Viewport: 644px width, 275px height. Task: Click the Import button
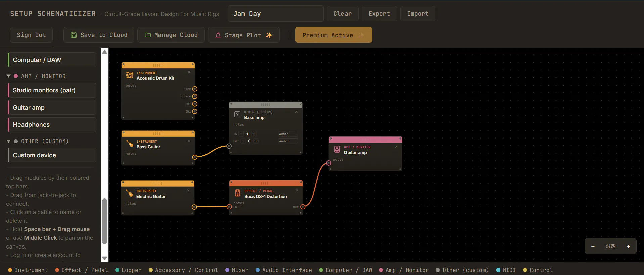tap(418, 14)
